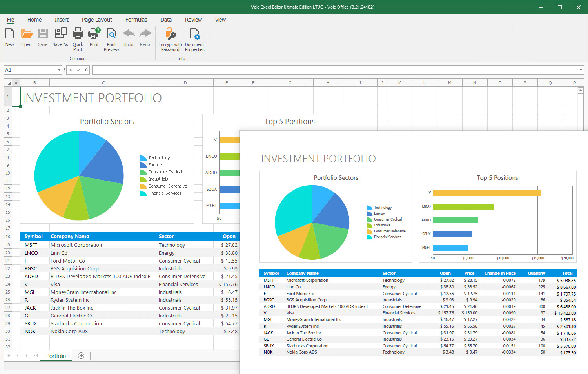Open the File menu

[11, 20]
